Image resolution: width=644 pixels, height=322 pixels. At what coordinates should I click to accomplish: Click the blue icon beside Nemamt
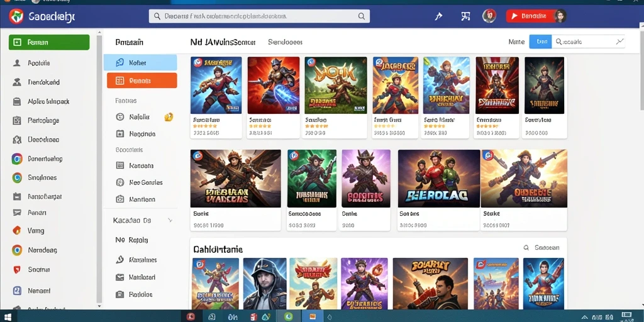17,291
